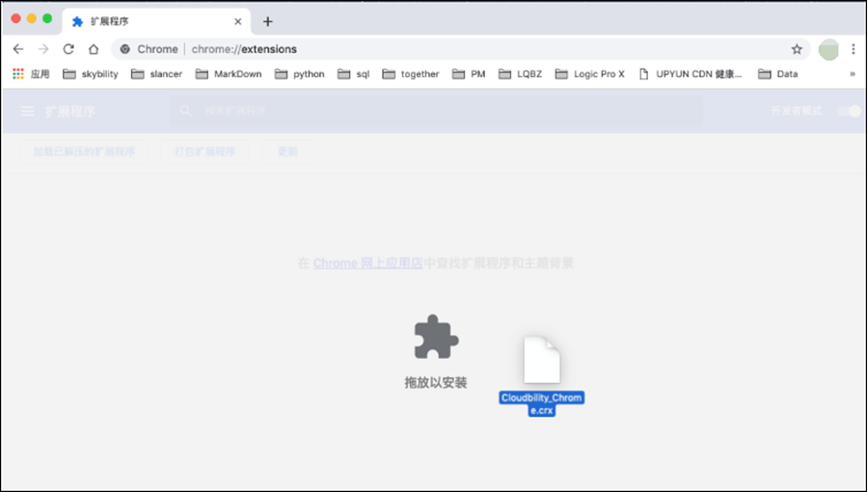868x492 pixels.
Task: Open a new tab with the plus button
Action: [x=268, y=21]
